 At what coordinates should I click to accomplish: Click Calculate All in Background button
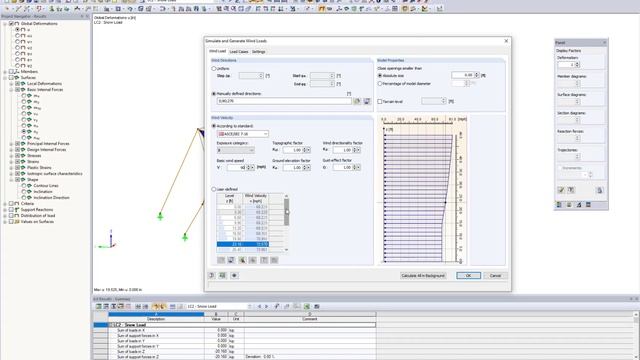pyautogui.click(x=423, y=276)
